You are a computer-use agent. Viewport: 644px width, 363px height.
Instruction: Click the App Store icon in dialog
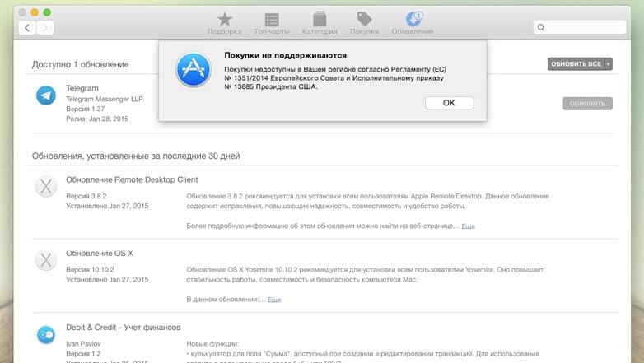194,69
